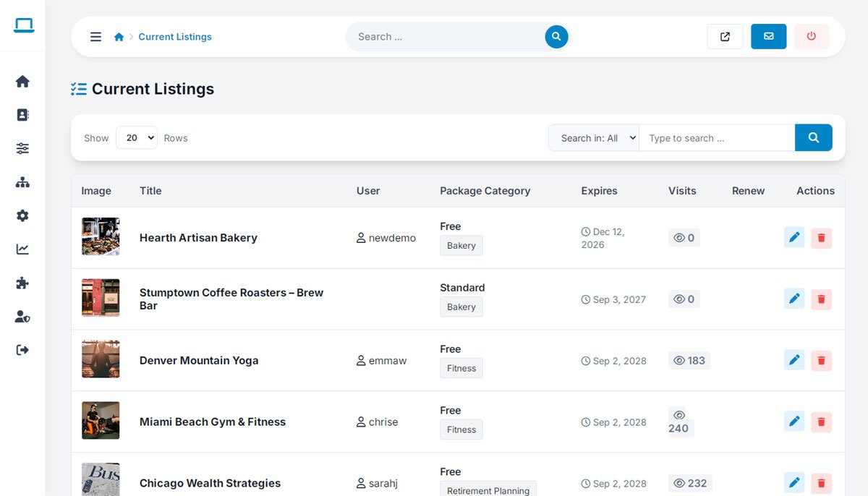Click the 183 visits badge

(x=689, y=360)
